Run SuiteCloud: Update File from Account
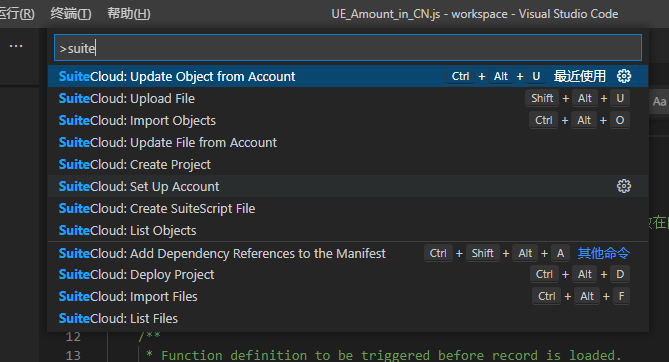 coord(348,143)
